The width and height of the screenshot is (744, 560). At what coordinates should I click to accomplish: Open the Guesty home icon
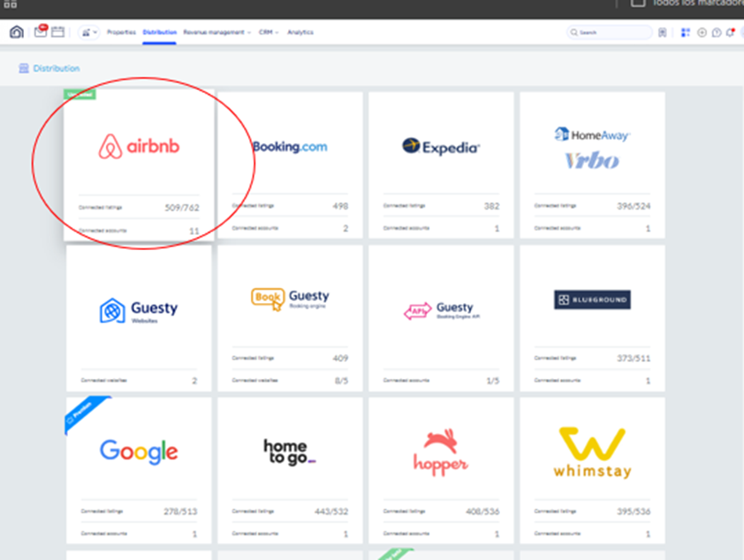[x=17, y=33]
